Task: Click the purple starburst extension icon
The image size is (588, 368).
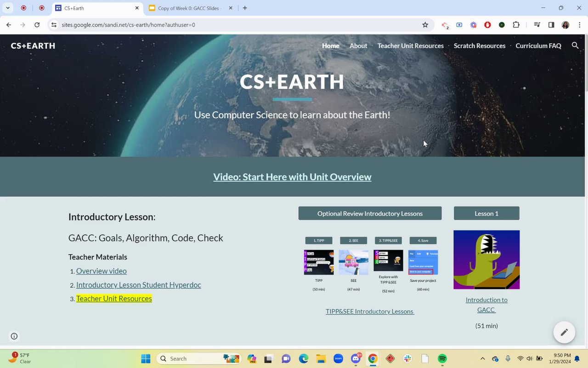Action: tap(473, 25)
